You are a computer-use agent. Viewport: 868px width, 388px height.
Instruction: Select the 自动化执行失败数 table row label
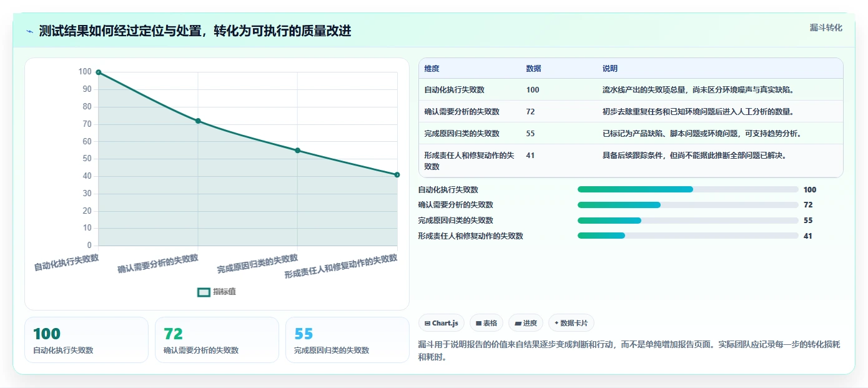[x=454, y=90]
